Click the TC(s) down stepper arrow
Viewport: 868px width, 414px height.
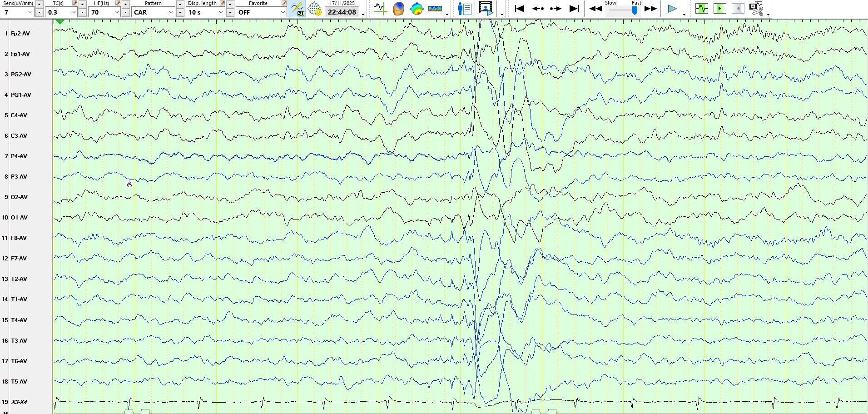click(x=83, y=13)
